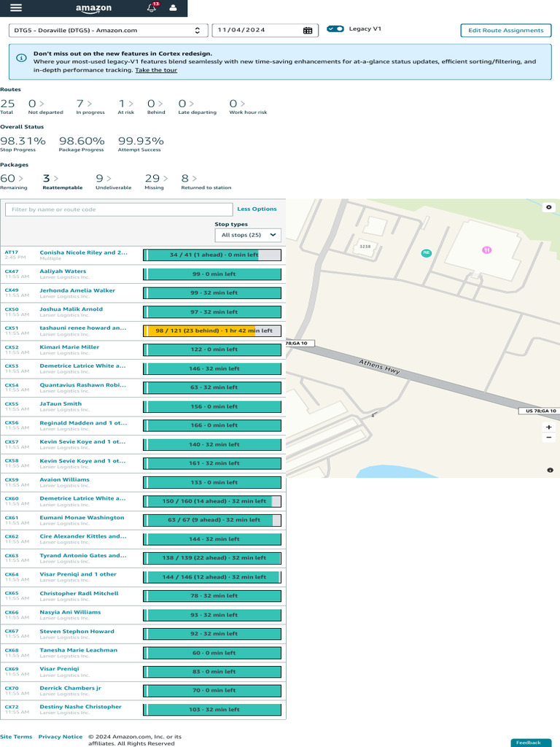Image resolution: width=560 pixels, height=747 pixels.
Task: Click the Athens Hwy road on map
Action: pyautogui.click(x=379, y=366)
